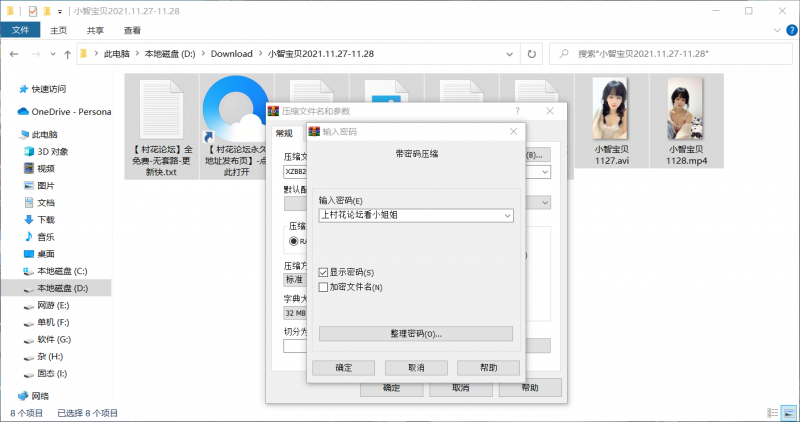
Task: Open the 输入密码 password history dropdown arrow
Action: pyautogui.click(x=508, y=215)
